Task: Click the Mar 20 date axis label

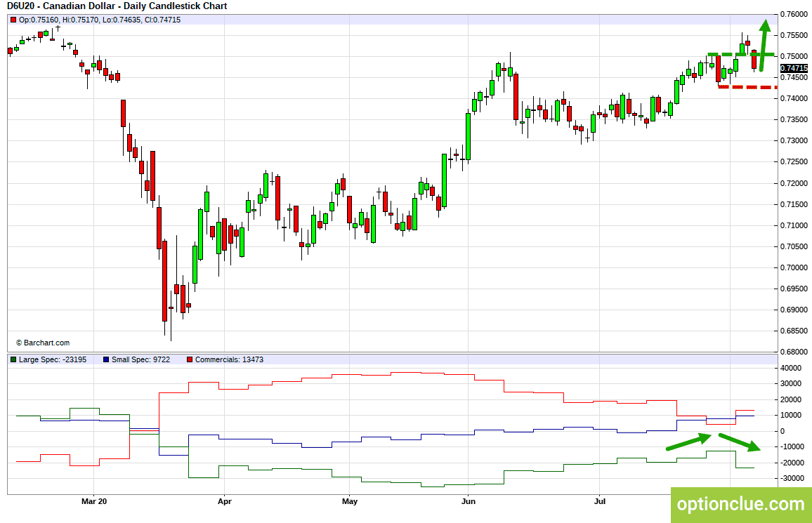Action: [x=94, y=501]
